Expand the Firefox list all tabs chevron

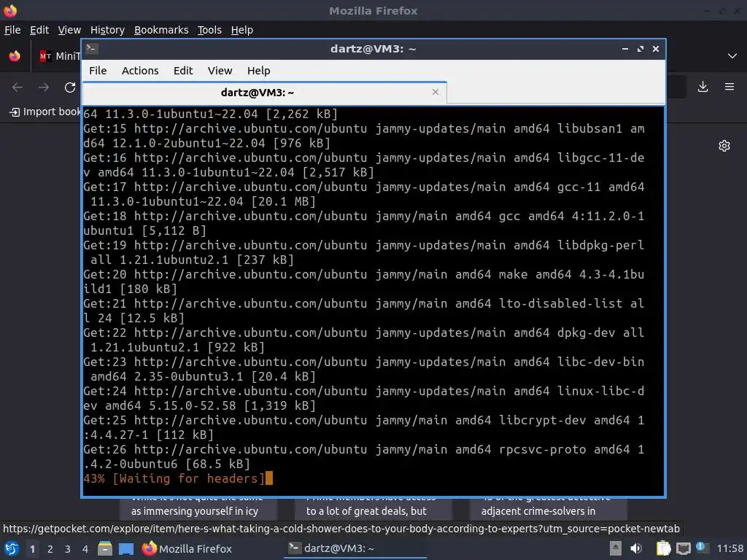point(732,56)
